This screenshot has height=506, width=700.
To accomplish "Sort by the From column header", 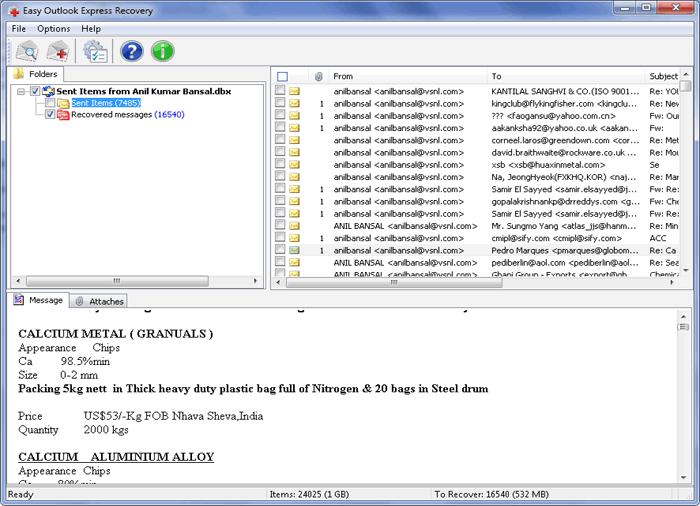I will tap(408, 76).
